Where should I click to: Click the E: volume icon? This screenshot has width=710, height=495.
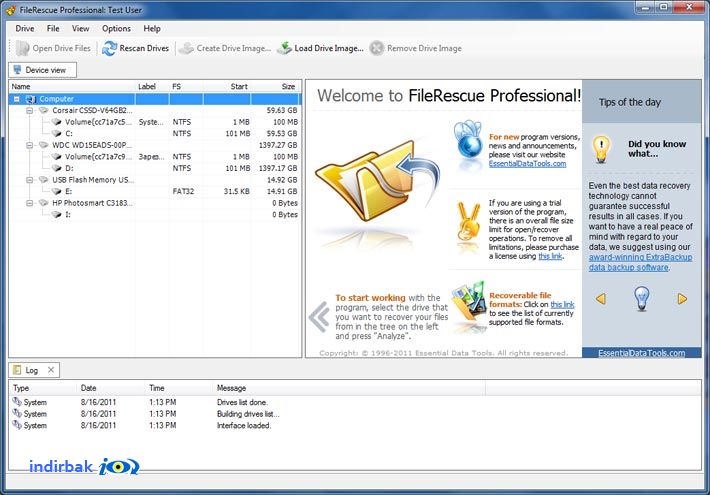57,191
